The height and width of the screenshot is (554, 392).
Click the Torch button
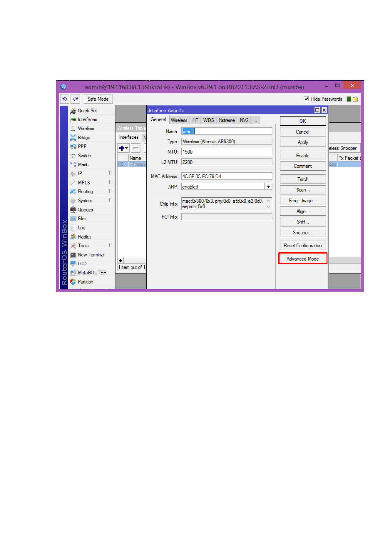[302, 179]
